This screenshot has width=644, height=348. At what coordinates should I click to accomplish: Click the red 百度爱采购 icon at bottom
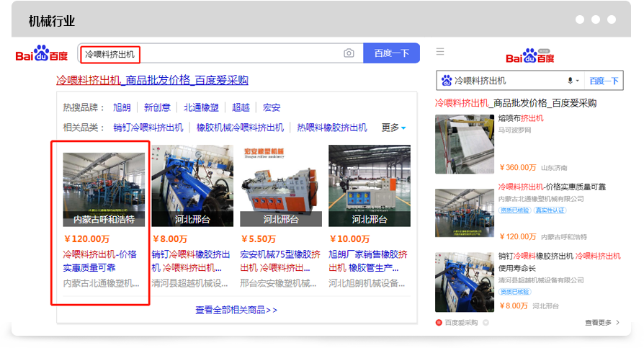point(439,323)
